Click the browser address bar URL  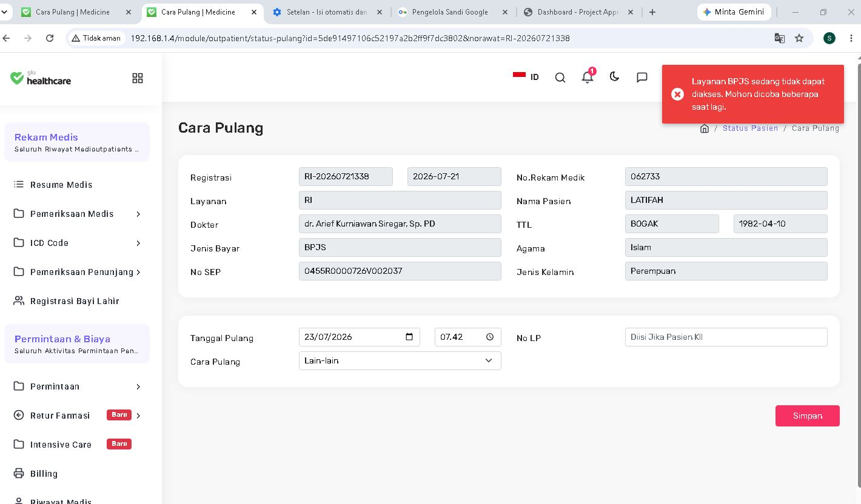350,38
